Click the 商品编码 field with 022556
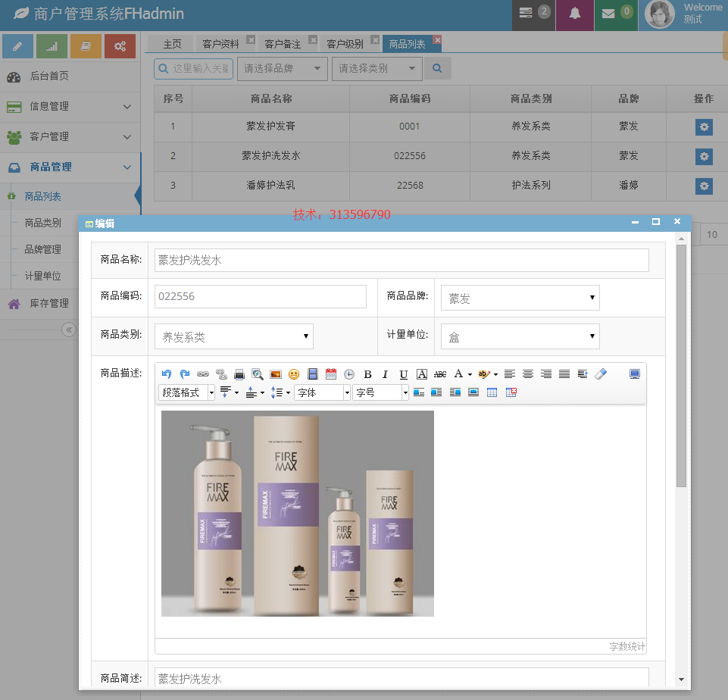The image size is (728, 700). [x=261, y=297]
